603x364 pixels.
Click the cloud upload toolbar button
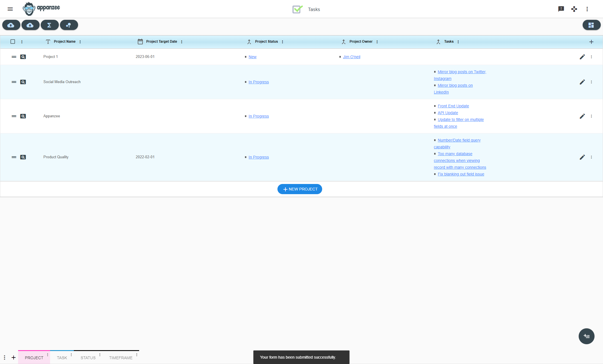[11, 25]
